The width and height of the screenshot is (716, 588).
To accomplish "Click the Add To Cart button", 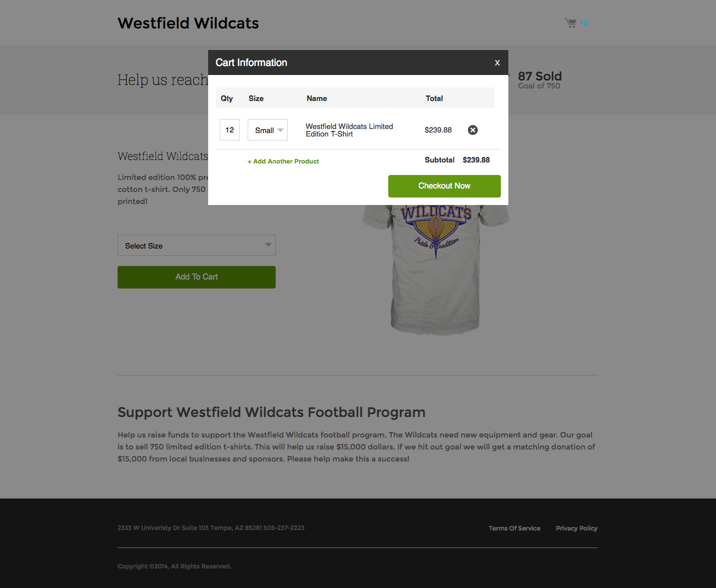I will (x=197, y=277).
